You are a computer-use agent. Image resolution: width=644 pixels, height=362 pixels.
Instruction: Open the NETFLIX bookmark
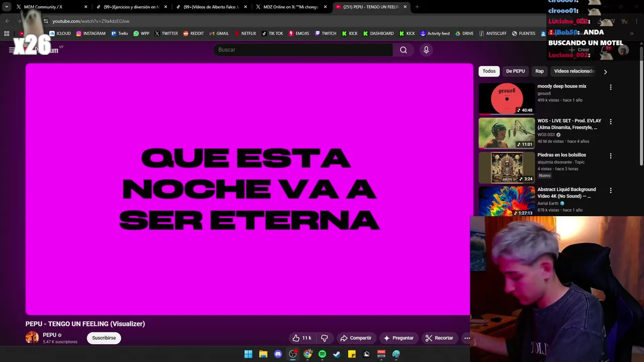coord(245,34)
